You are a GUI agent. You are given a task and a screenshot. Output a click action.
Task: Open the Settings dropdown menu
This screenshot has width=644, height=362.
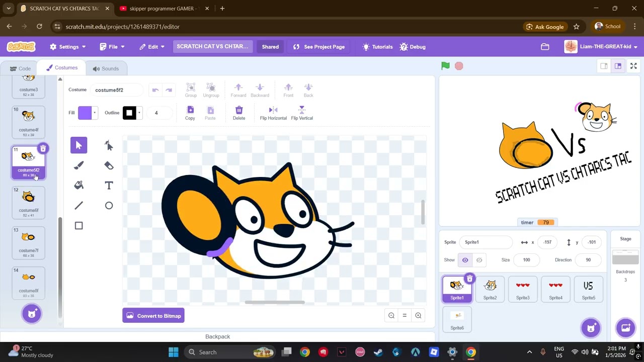[x=68, y=47]
